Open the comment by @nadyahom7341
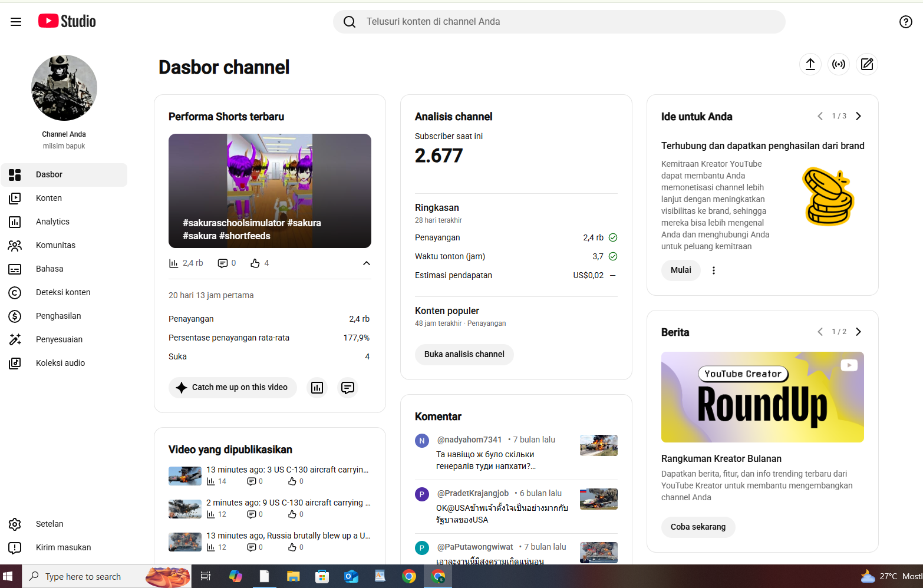The image size is (923, 588). click(516, 453)
